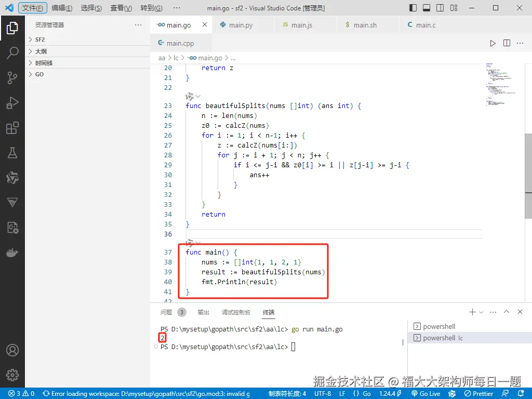This screenshot has height=399, width=532.
Task: Close the terminal panel
Action: point(520,312)
